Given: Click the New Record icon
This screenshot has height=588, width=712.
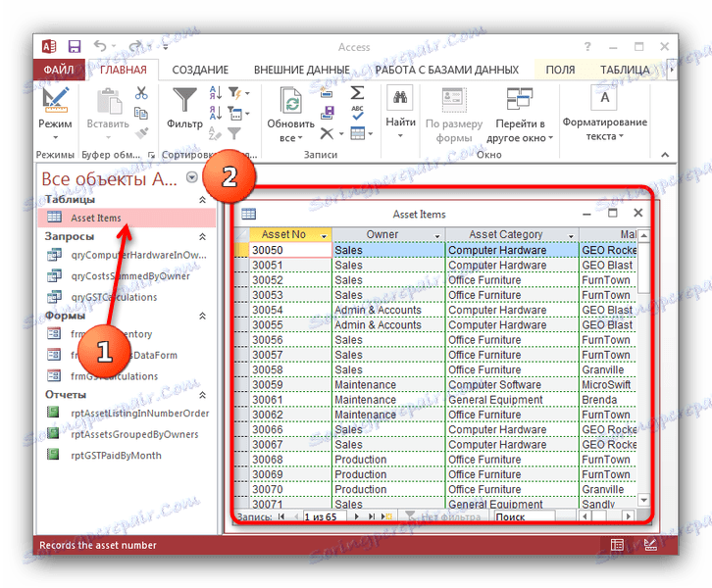Looking at the screenshot, I should point(327,93).
